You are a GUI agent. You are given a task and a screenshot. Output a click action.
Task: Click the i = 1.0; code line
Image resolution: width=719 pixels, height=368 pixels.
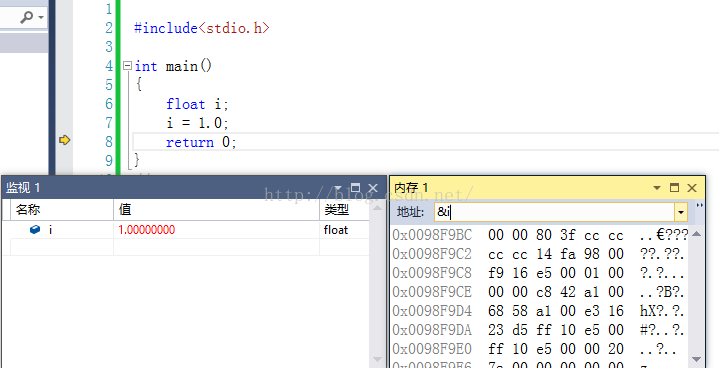pos(197,123)
